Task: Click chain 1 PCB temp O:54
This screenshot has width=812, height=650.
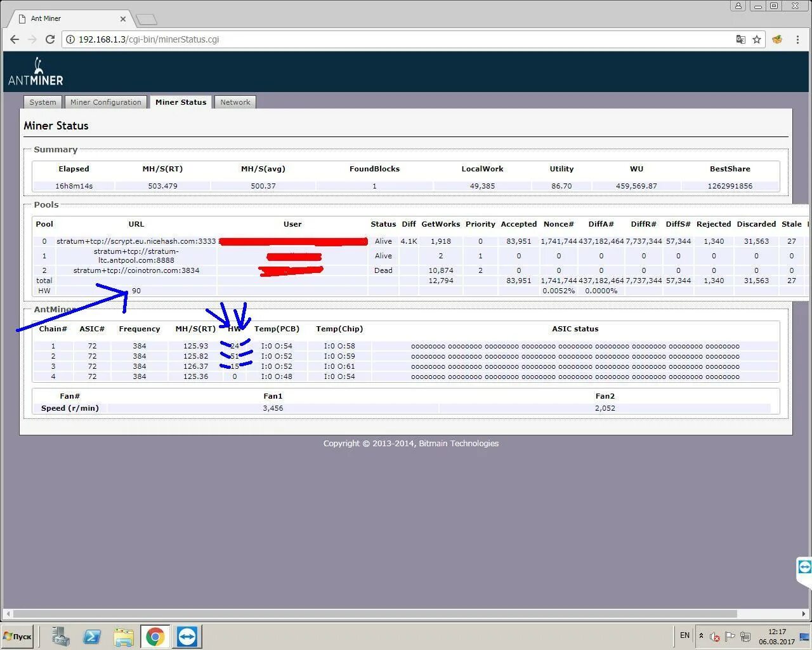Action: point(277,346)
